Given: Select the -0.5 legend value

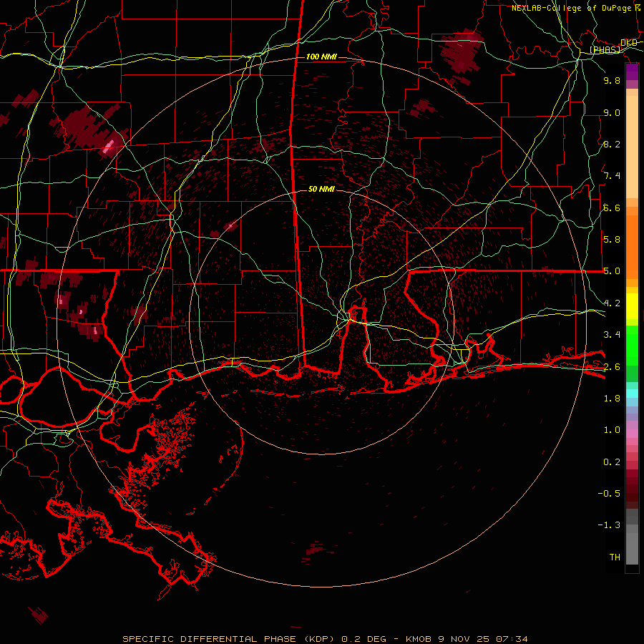Looking at the screenshot, I should point(609,493).
